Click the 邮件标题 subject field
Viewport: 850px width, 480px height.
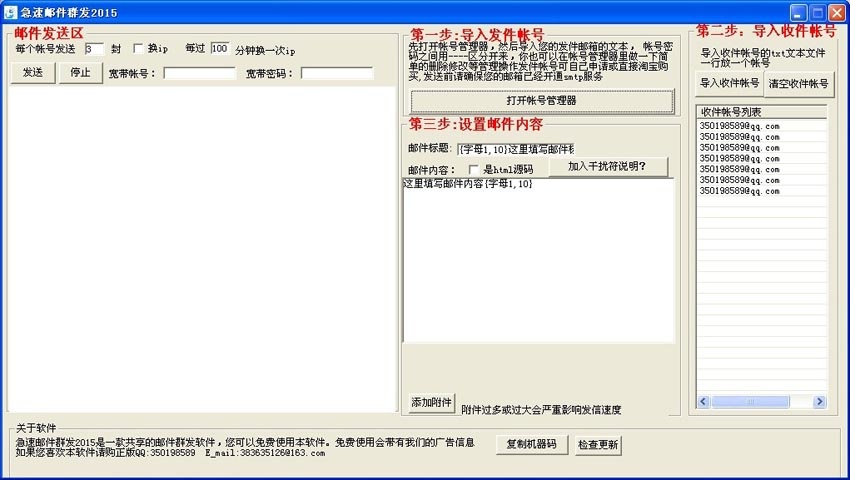point(515,149)
